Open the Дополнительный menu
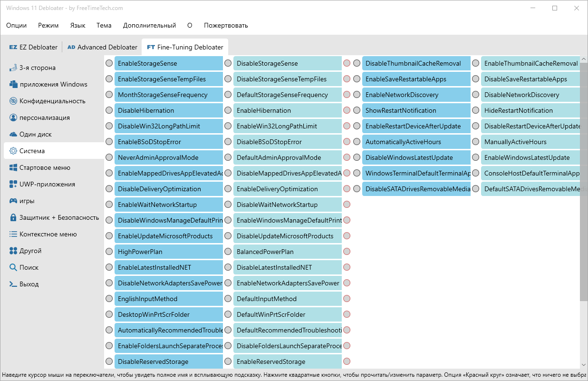 [x=149, y=25]
